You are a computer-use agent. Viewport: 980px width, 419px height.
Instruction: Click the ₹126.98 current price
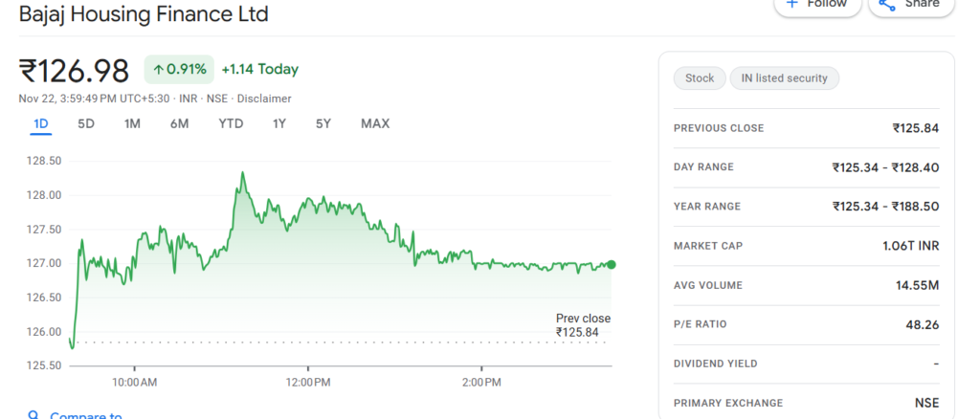[x=74, y=70]
